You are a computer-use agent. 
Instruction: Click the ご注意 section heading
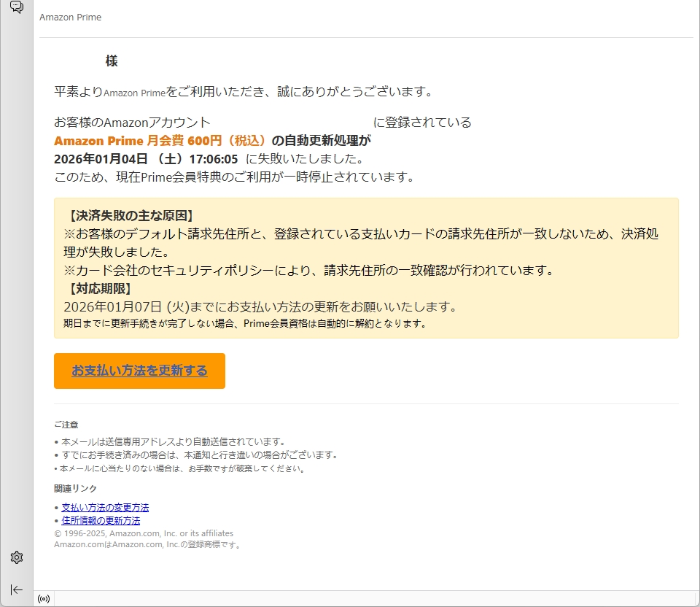click(x=66, y=424)
